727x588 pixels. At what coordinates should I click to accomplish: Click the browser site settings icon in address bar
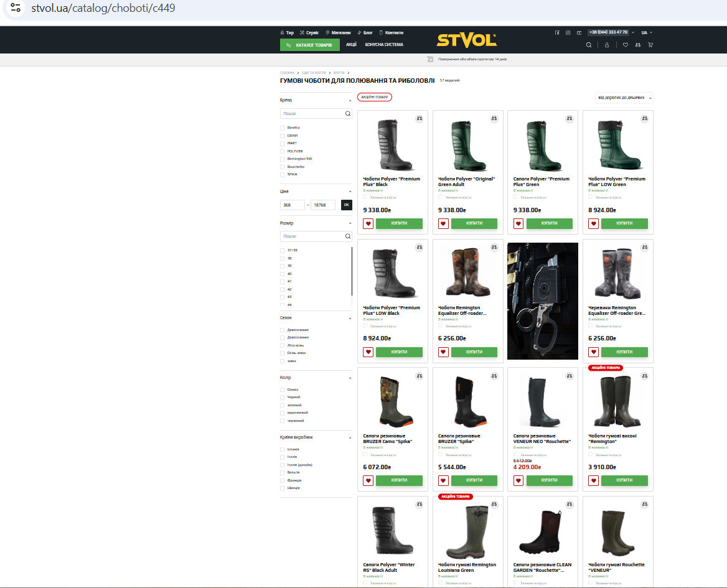[16, 8]
